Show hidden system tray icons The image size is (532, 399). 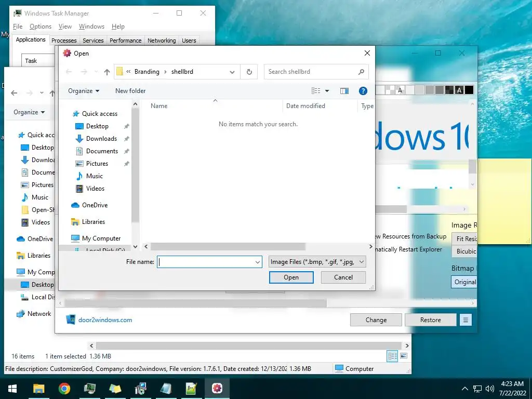tap(465, 389)
